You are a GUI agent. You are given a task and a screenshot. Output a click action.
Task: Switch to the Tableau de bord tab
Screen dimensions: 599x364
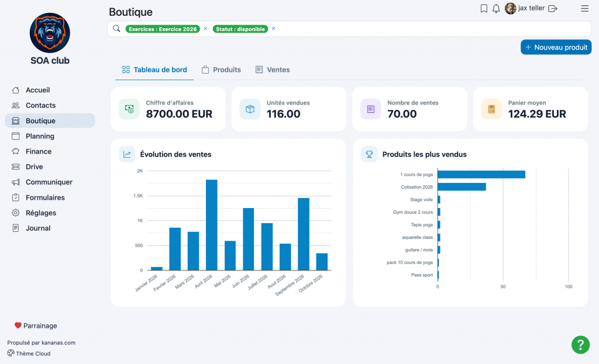pyautogui.click(x=154, y=70)
